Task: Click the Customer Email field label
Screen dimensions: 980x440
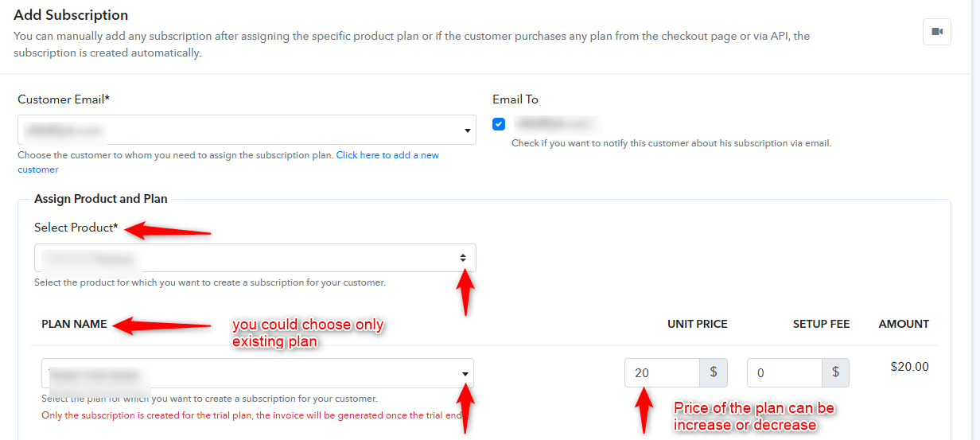Action: (64, 99)
